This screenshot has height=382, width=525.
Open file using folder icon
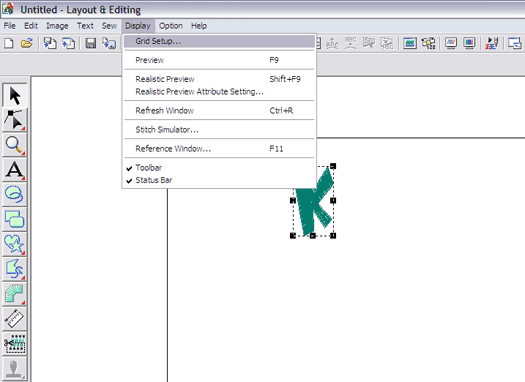(26, 43)
